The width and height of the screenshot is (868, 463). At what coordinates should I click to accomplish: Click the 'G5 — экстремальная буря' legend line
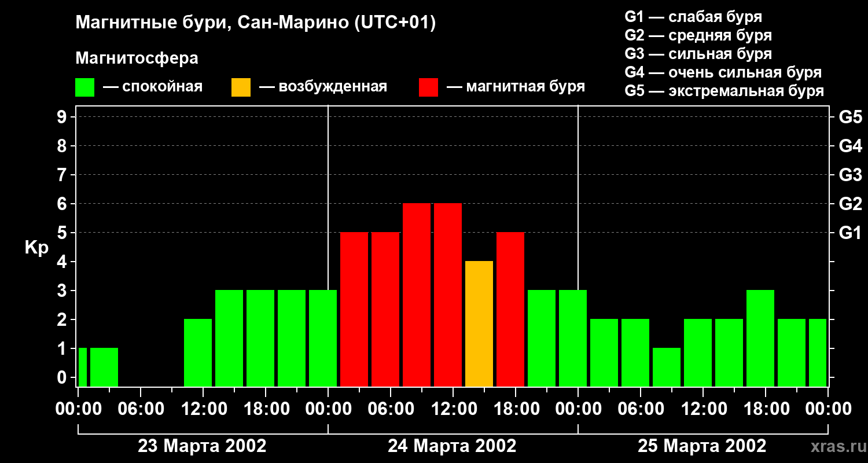pos(724,91)
